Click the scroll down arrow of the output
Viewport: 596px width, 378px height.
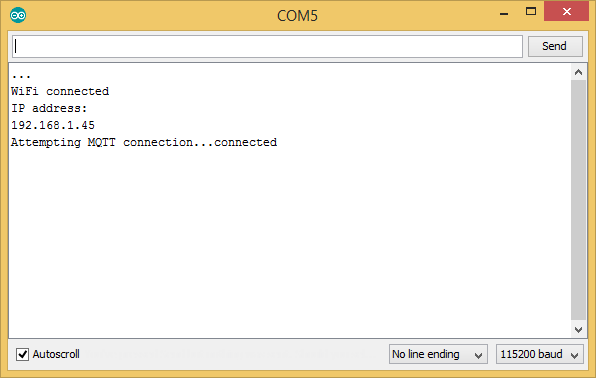[579, 330]
